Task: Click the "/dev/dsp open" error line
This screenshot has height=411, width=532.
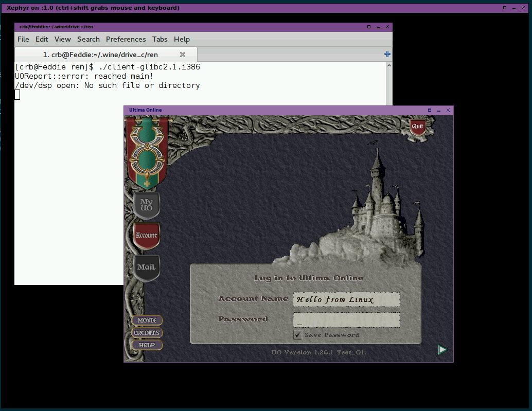Action: 107,85
